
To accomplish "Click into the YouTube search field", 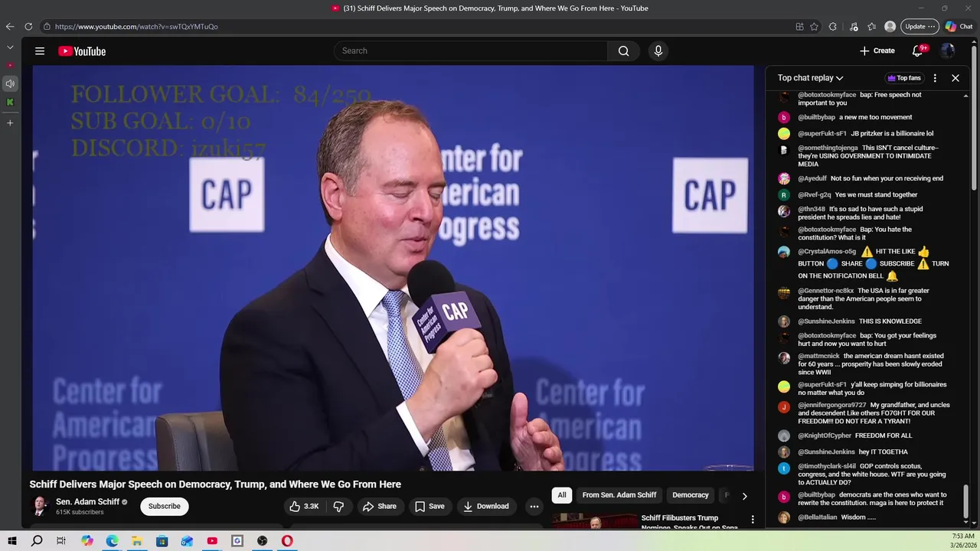I will point(471,51).
